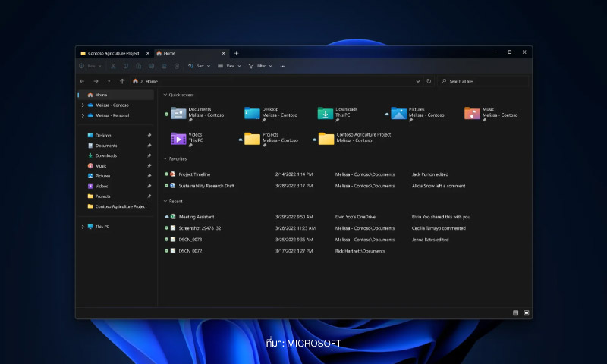607x364 pixels.
Task: Collapse the Quick access section
Action: (165, 95)
